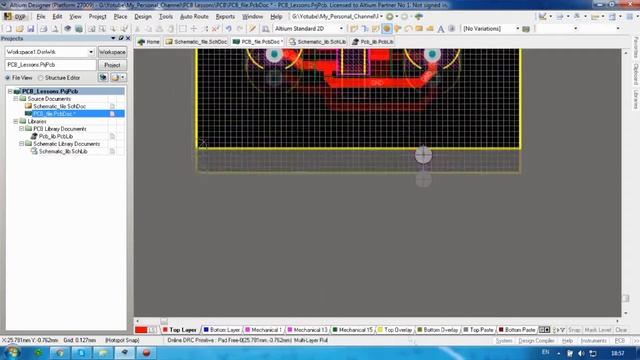Click the Clear button
Screen dimensions: 640x360
[621, 330]
